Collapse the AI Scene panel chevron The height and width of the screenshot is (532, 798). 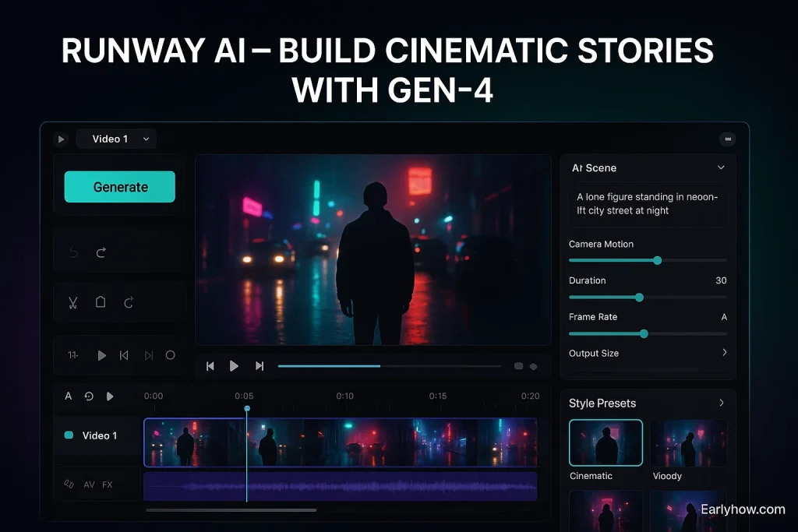(721, 167)
